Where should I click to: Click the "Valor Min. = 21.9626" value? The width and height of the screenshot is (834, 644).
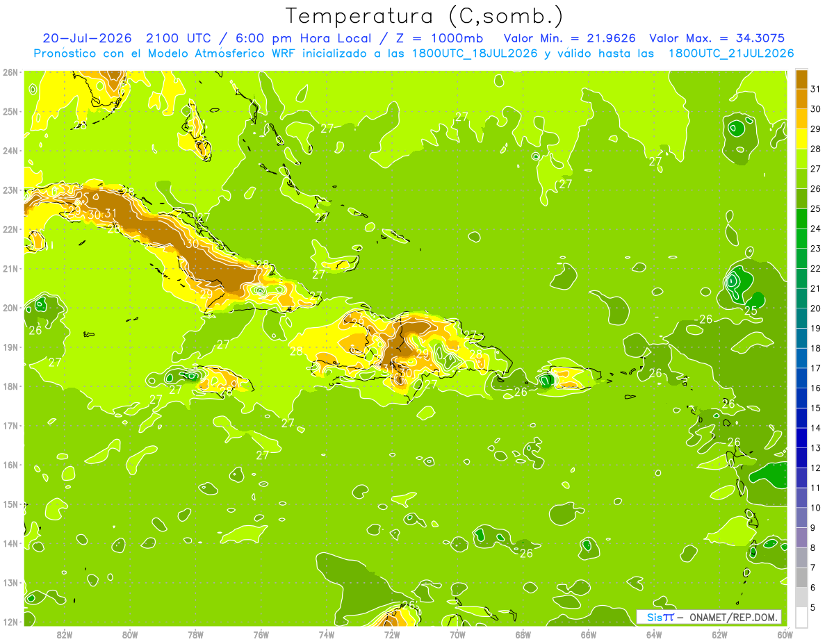pyautogui.click(x=569, y=38)
